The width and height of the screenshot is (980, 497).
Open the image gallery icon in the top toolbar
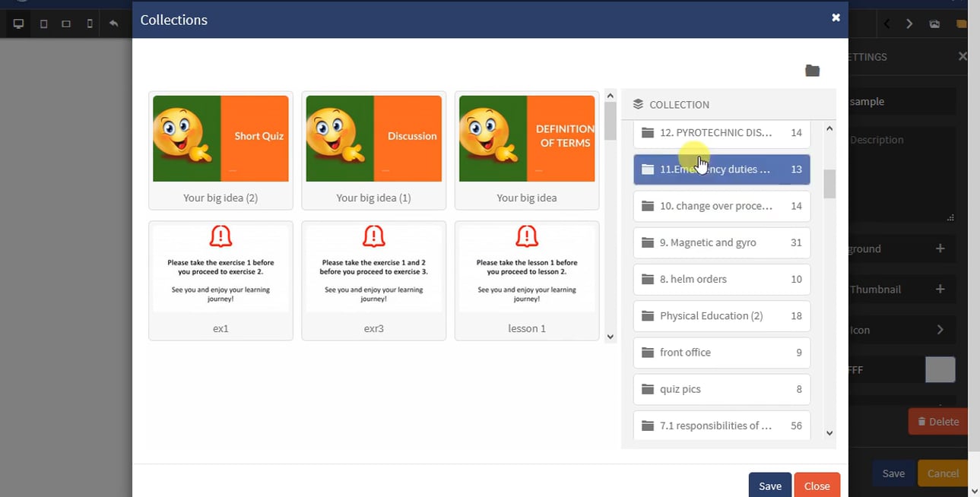click(x=934, y=24)
